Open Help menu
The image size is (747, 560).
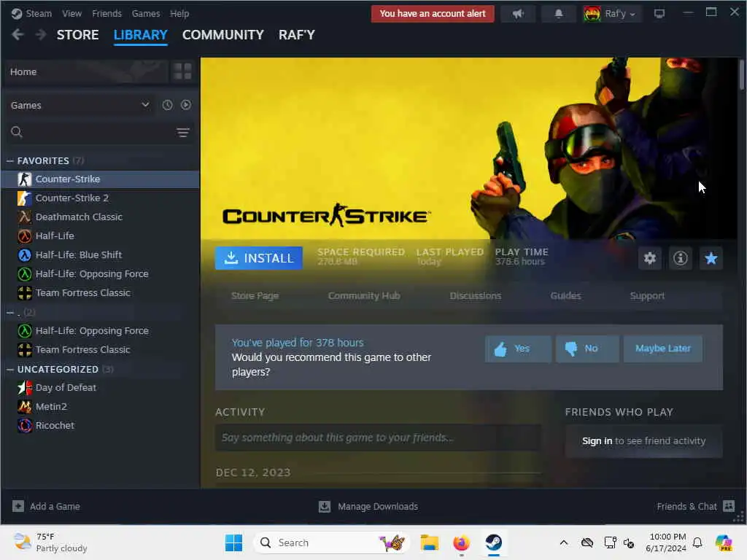pos(179,14)
